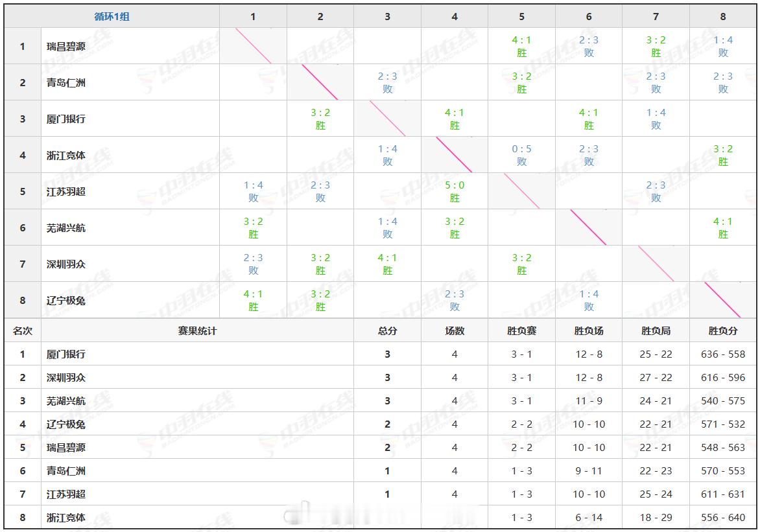Click the 胜负赛 column header
The image size is (760, 532).
(521, 331)
